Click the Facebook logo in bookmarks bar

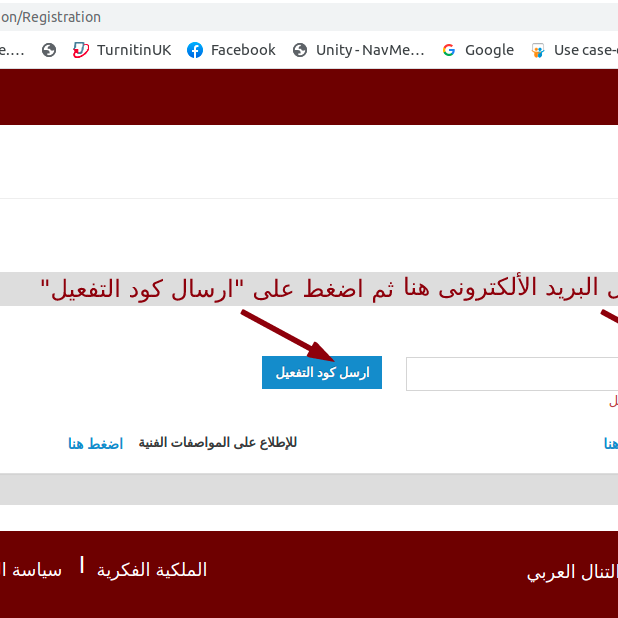pyautogui.click(x=195, y=50)
